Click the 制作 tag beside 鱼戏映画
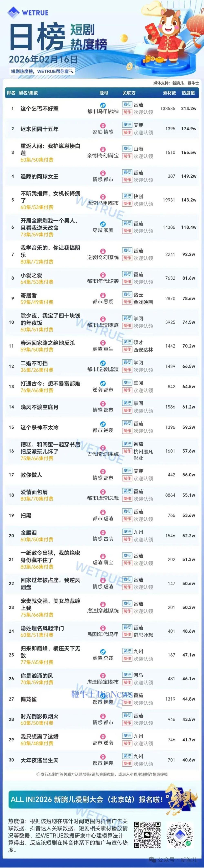The height and width of the screenshot is (868, 204). [127, 302]
